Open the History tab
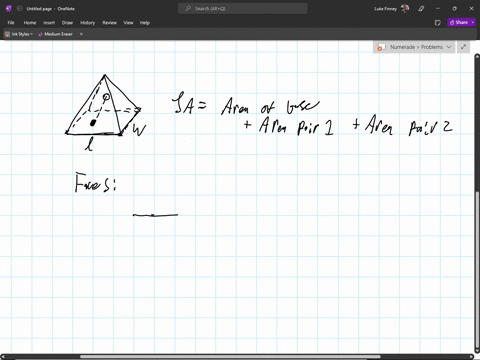480x360 pixels. point(87,23)
